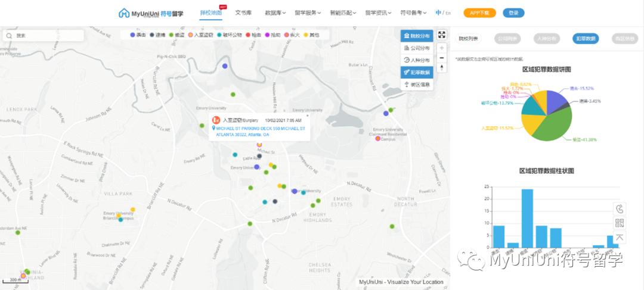Screen dimensions: 644x290
Task: Switch language to 中
Action: click(439, 13)
